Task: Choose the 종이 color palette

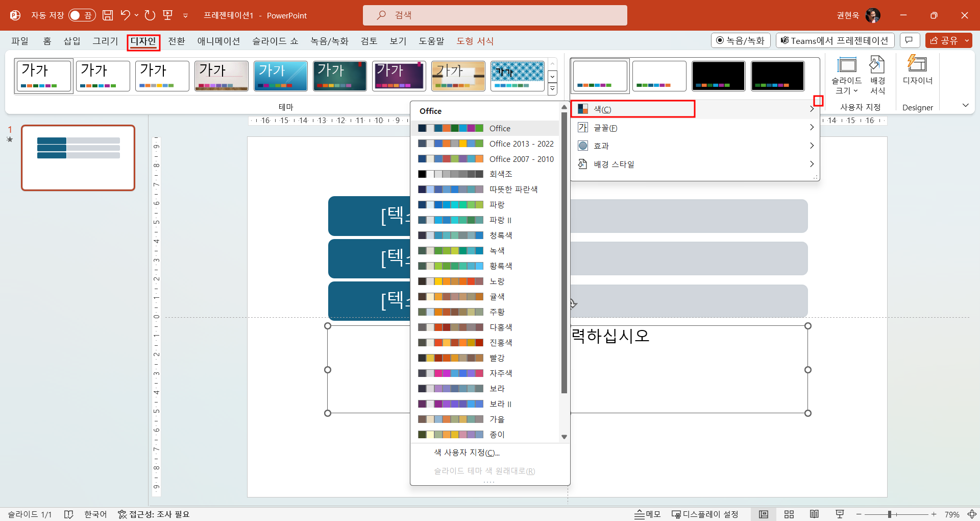Action: click(x=485, y=435)
